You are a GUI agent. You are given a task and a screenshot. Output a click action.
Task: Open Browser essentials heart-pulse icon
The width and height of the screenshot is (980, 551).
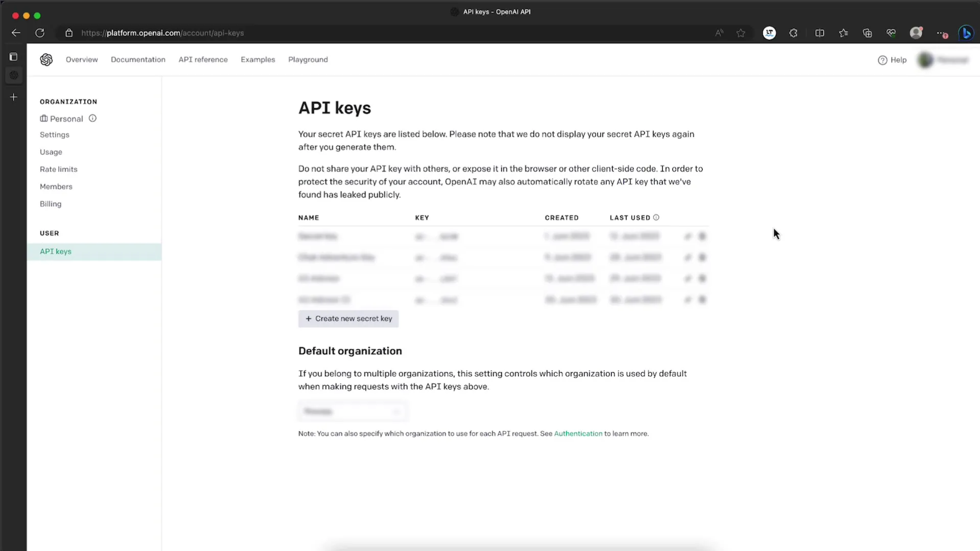point(891,33)
